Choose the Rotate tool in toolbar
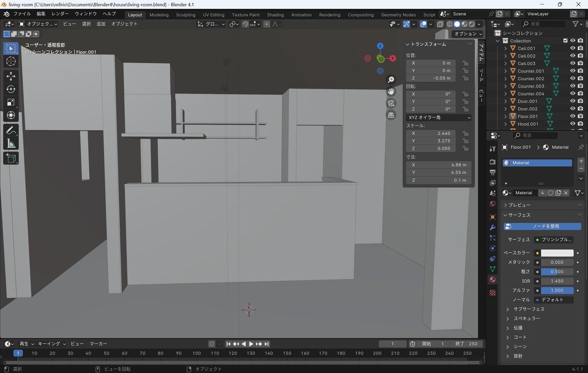Image resolution: width=588 pixels, height=373 pixels. tap(11, 89)
